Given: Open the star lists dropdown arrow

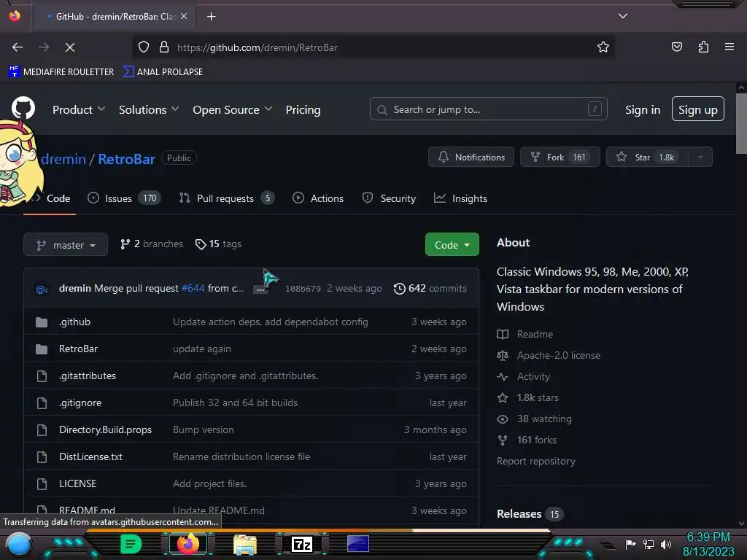Looking at the screenshot, I should coord(700,157).
